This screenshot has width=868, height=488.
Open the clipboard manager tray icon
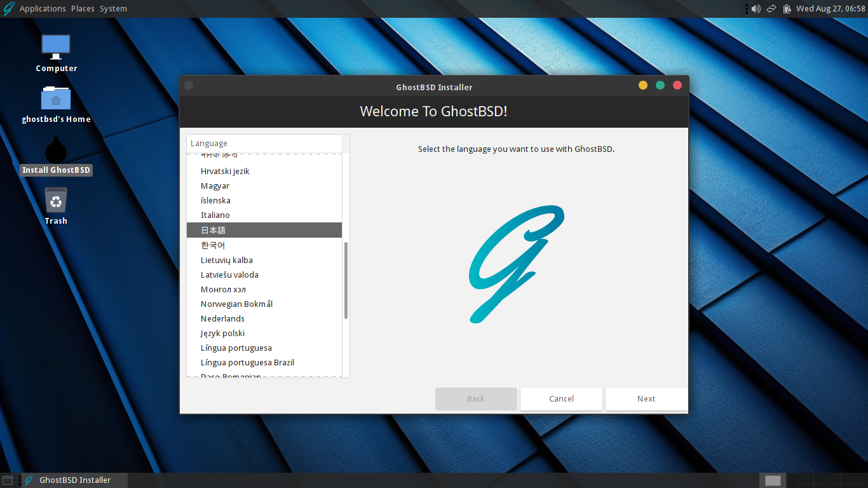tap(787, 8)
